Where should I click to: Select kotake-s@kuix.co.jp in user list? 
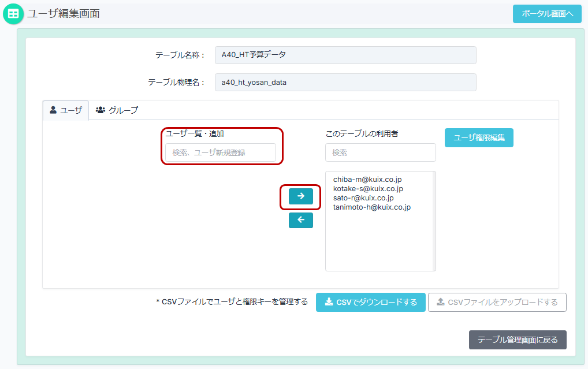pyautogui.click(x=368, y=189)
